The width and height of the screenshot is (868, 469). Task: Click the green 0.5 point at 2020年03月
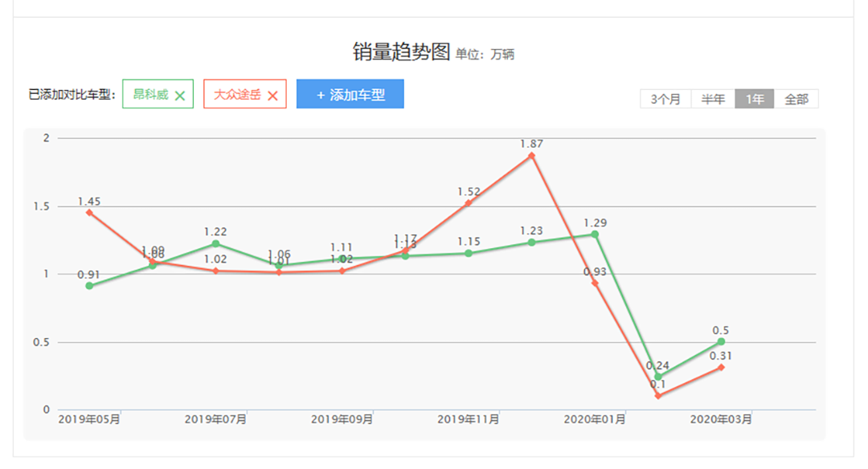[x=721, y=341]
